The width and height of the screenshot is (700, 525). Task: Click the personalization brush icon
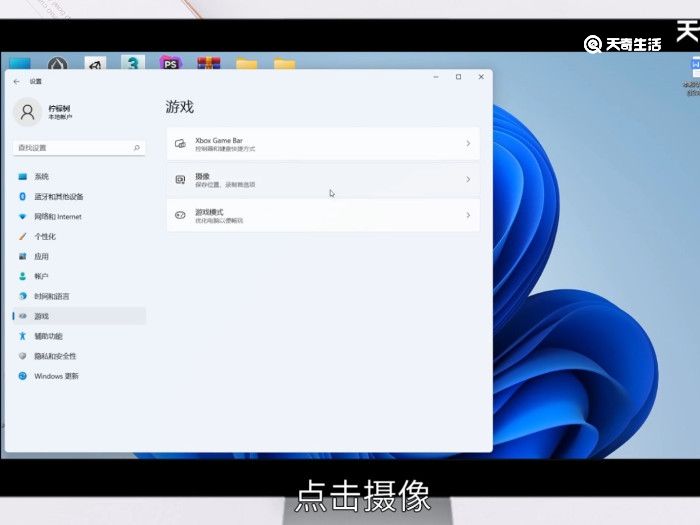click(22, 237)
